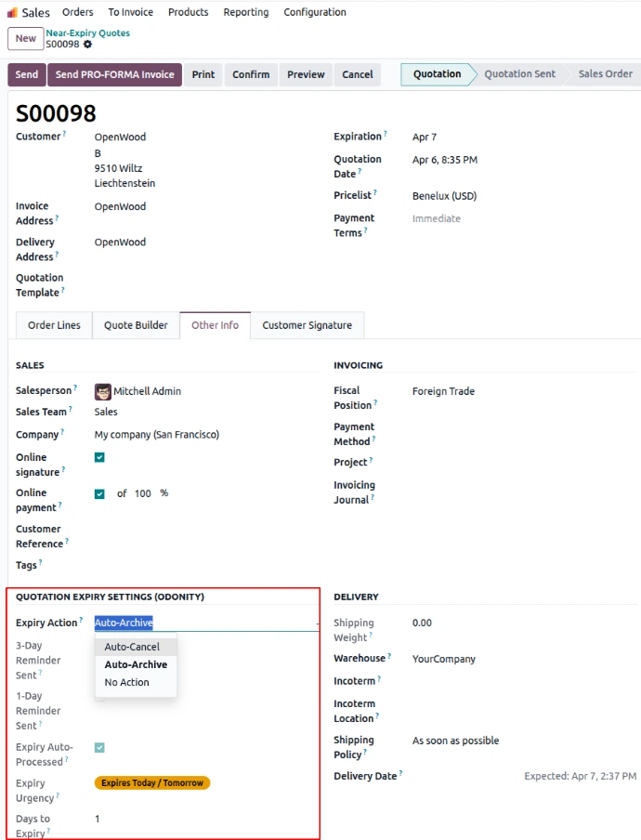Click the Sales app logo icon

pyautogui.click(x=12, y=13)
